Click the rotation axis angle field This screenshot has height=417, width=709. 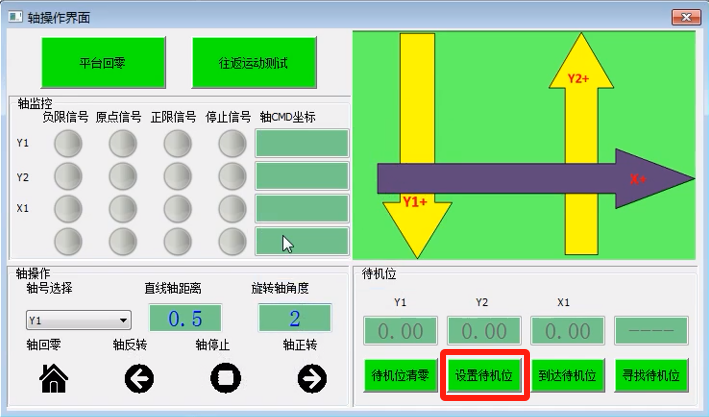point(294,319)
